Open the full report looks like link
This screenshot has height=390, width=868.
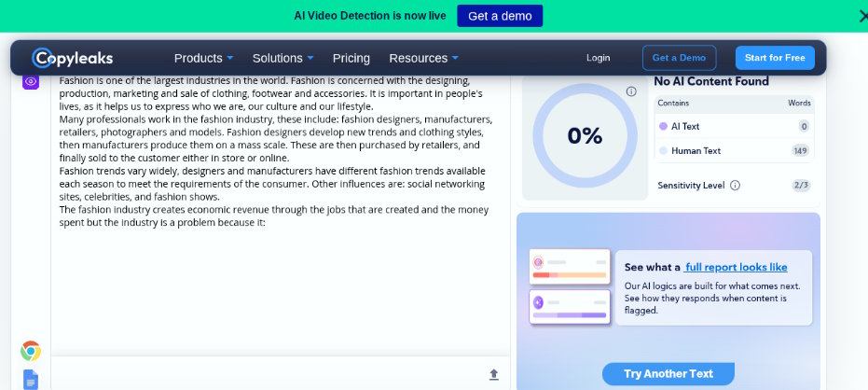[736, 267]
